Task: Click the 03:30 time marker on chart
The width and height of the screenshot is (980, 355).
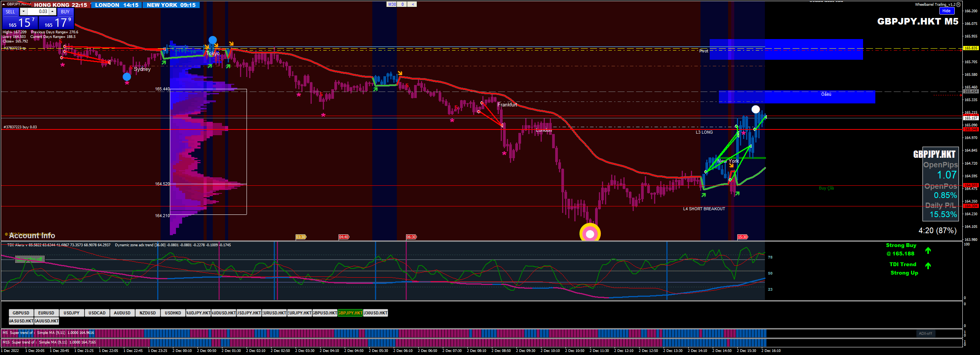Action: pos(301,237)
